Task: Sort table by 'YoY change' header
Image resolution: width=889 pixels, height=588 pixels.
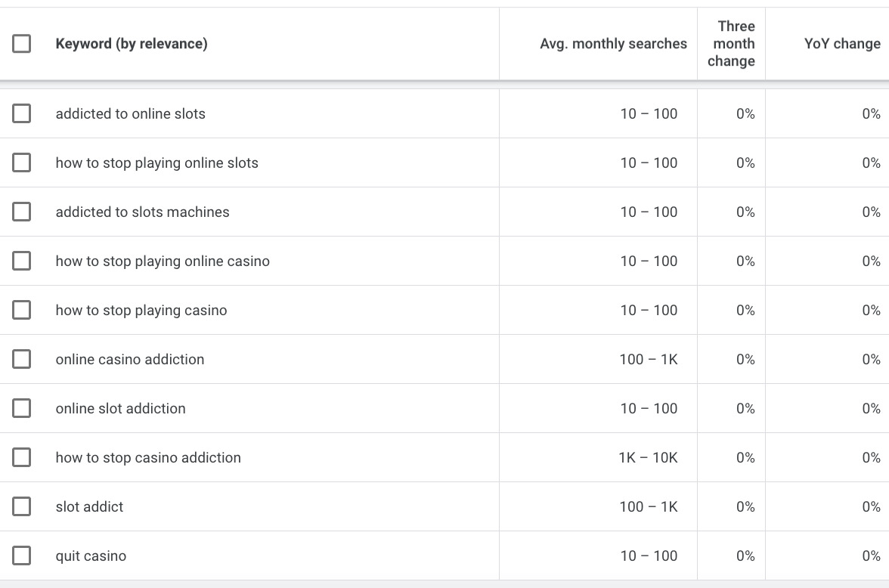Action: click(842, 44)
